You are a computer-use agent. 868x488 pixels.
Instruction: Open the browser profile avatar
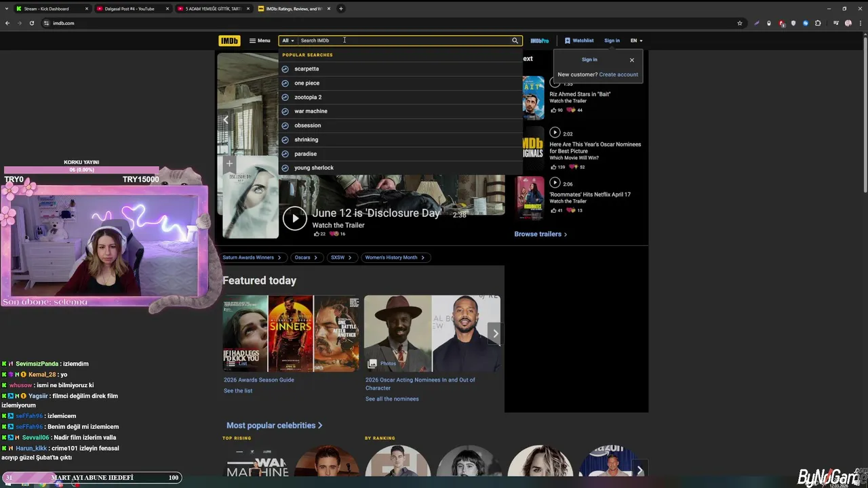[x=848, y=23]
